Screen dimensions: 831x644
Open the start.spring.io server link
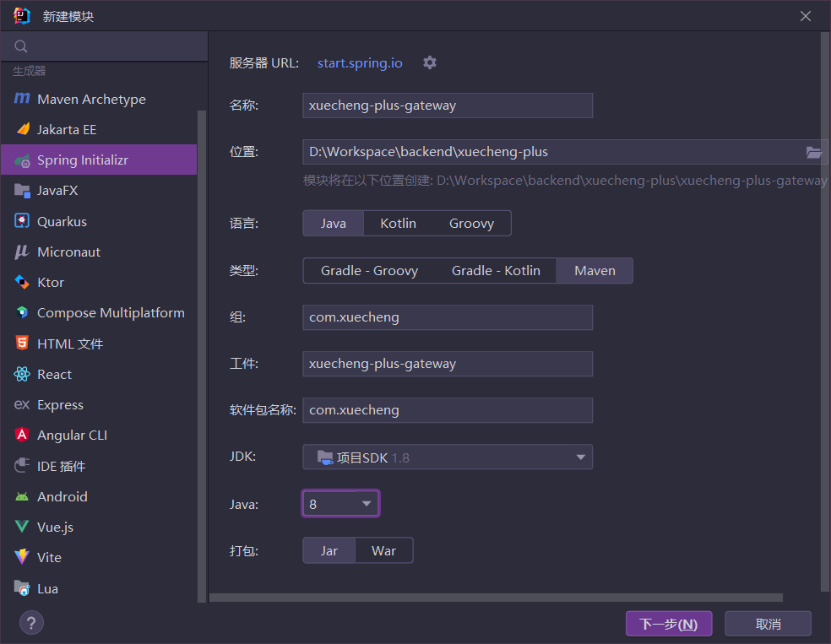(x=360, y=62)
